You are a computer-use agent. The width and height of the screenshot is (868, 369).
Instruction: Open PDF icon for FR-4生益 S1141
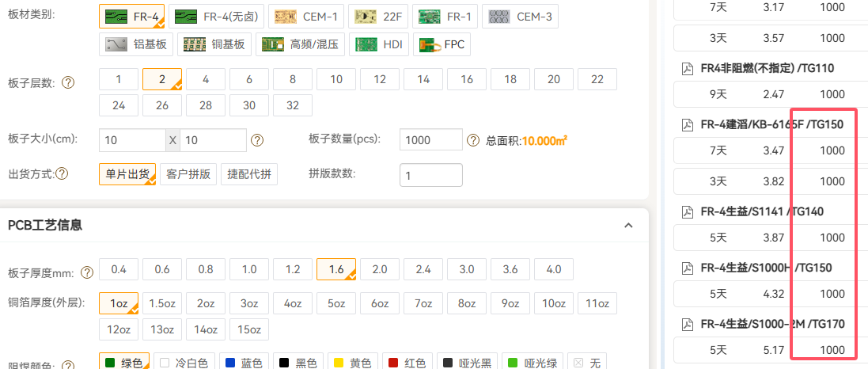coord(688,211)
